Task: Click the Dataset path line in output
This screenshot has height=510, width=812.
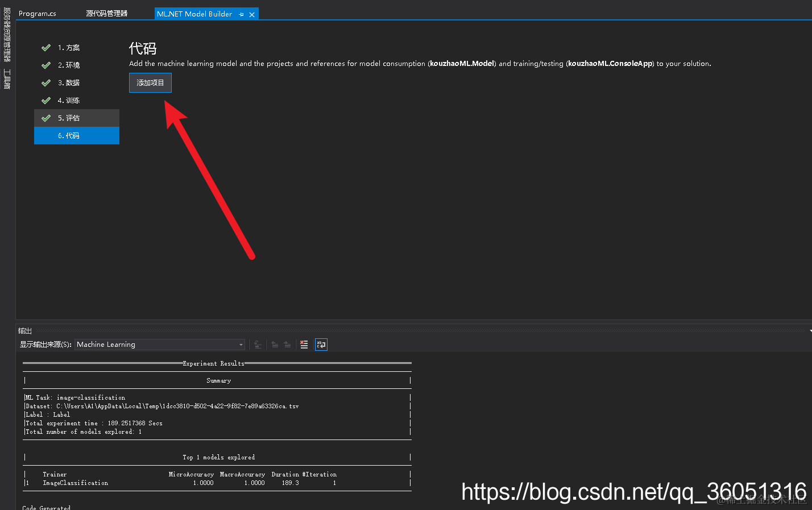Action: pyautogui.click(x=161, y=406)
